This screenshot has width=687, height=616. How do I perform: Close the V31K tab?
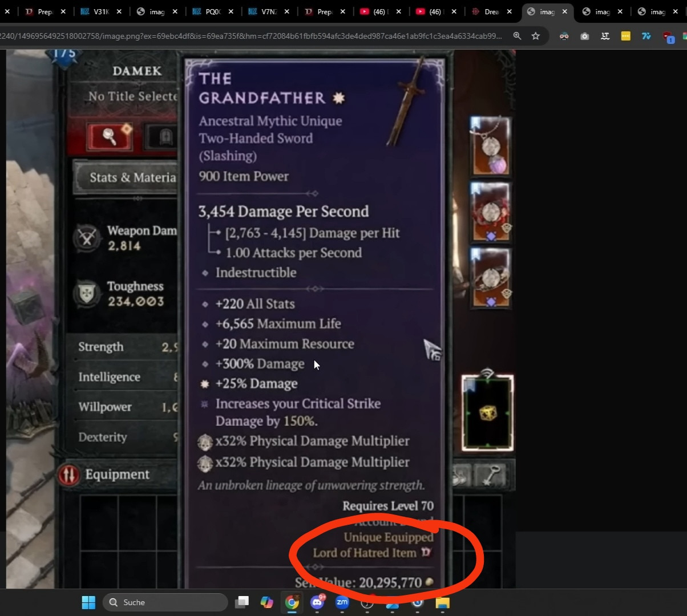tap(119, 11)
